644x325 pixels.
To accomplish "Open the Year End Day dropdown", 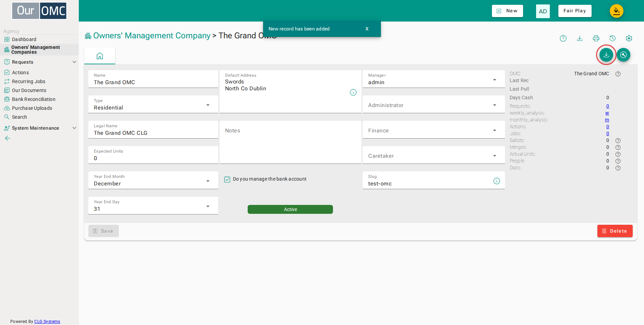I will click(153, 206).
